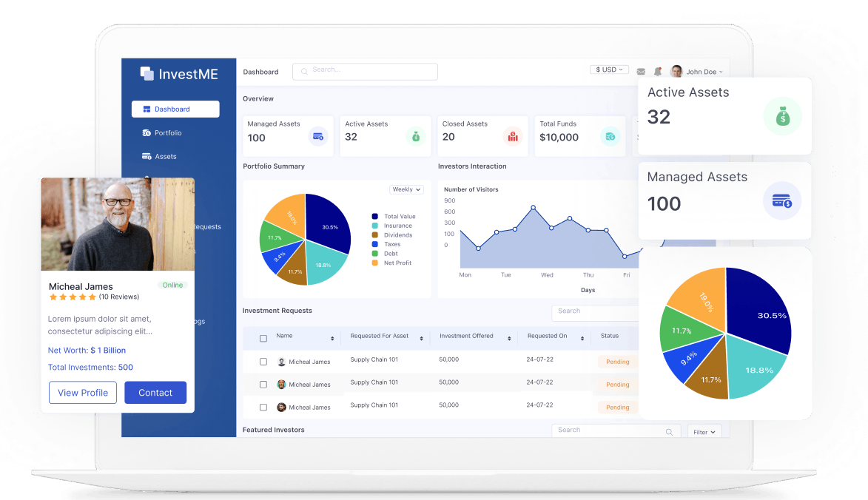Open the notification bell icon

pos(657,72)
